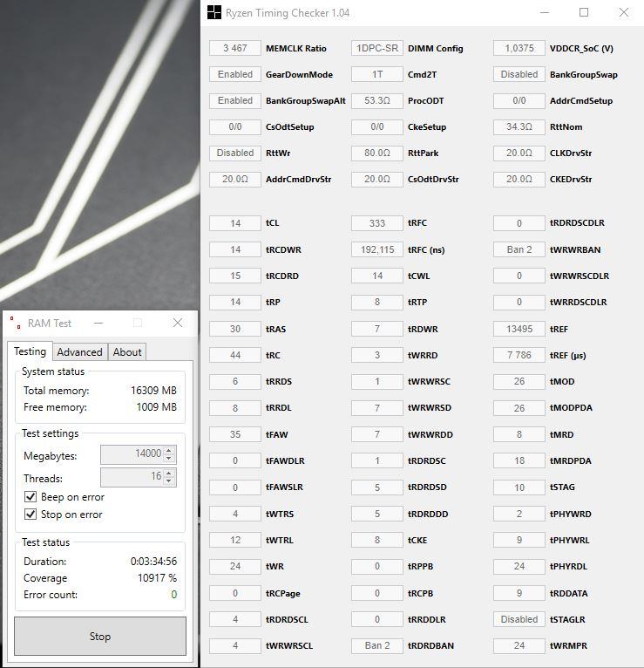Click the Free memory value 1009 MB
This screenshot has width=644, height=668.
pyautogui.click(x=157, y=407)
